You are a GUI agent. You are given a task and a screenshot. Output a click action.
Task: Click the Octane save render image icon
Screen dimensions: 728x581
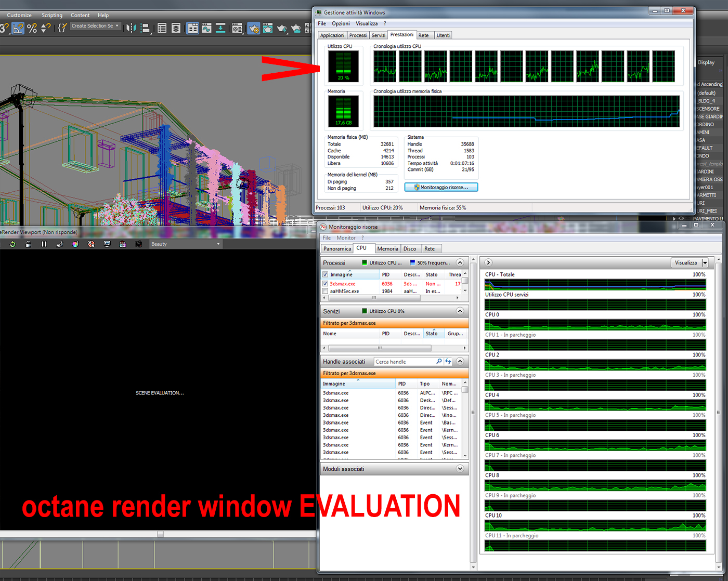(123, 244)
